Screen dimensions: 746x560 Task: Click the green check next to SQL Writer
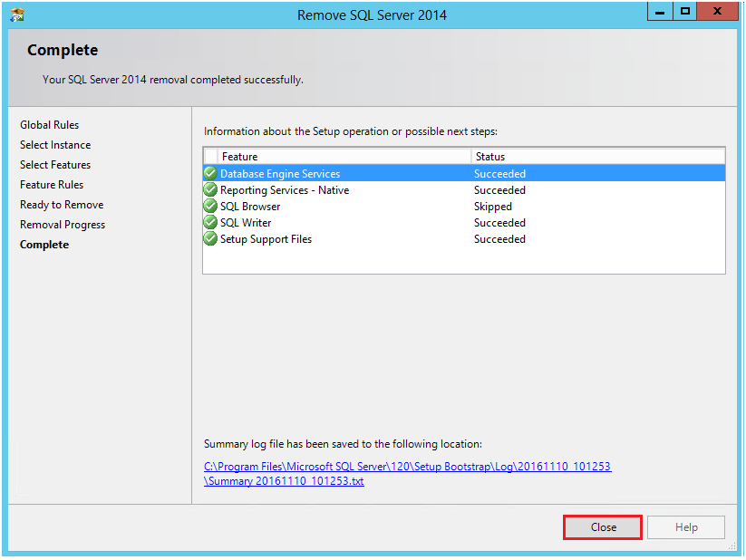(210, 222)
